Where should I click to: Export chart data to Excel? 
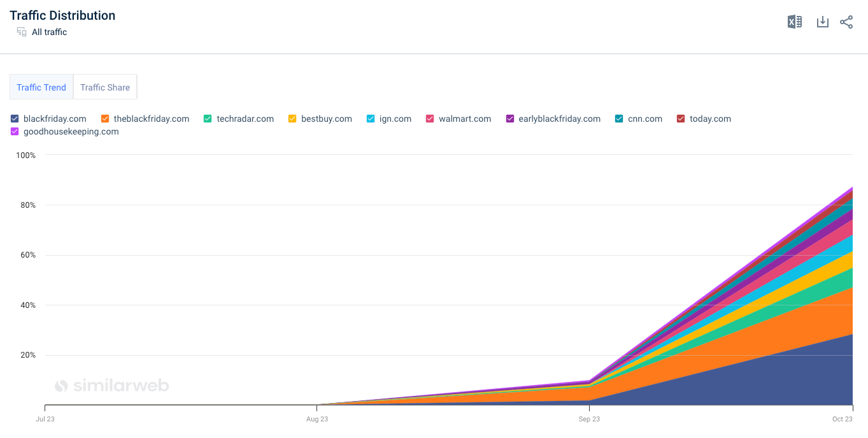tap(794, 22)
